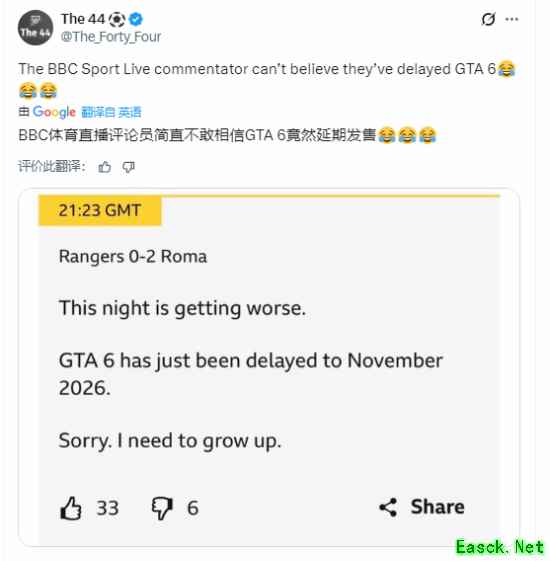This screenshot has height=561, width=550.
Task: Click the blue verified badge
Action: click(136, 19)
